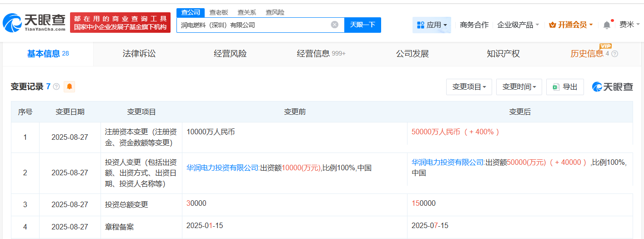644x239 pixels.
Task: Select the 查老板 search tab
Action: point(218,12)
